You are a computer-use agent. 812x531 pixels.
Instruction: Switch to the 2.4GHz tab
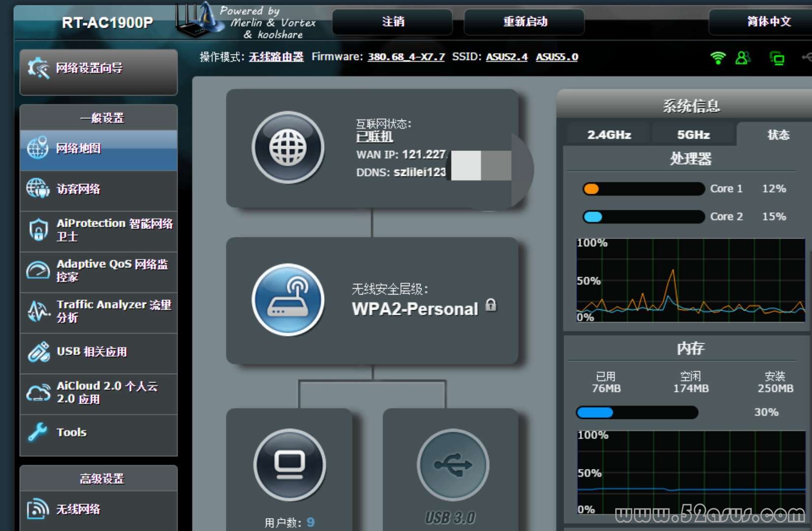point(609,135)
